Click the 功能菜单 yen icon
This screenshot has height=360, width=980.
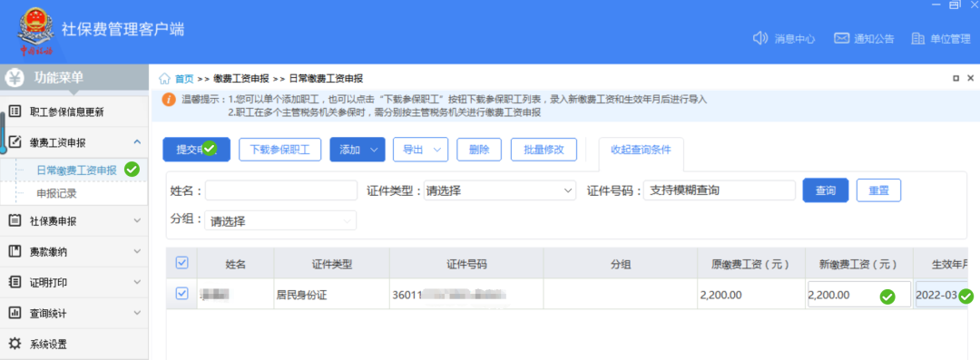pyautogui.click(x=15, y=78)
